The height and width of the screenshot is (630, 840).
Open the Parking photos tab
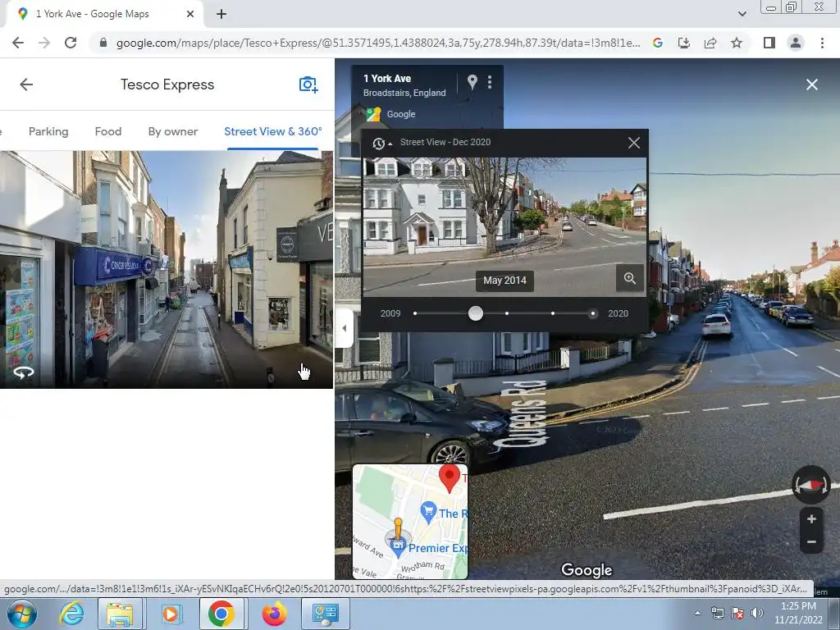[x=48, y=131]
